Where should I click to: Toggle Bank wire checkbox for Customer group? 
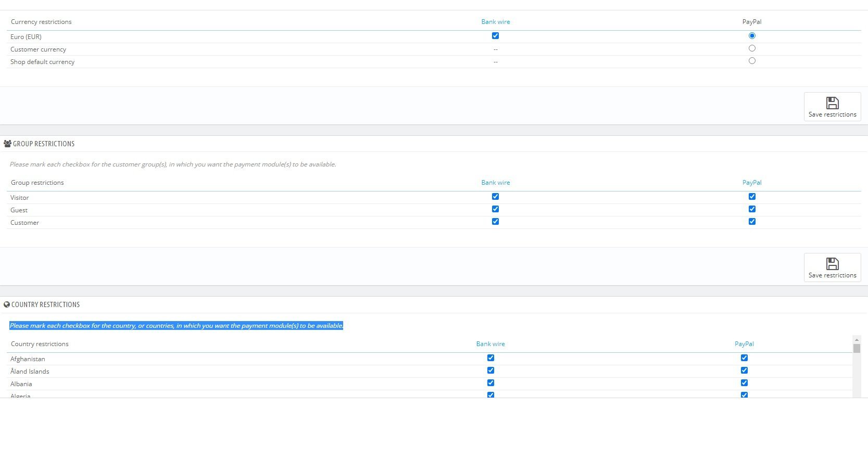(495, 222)
